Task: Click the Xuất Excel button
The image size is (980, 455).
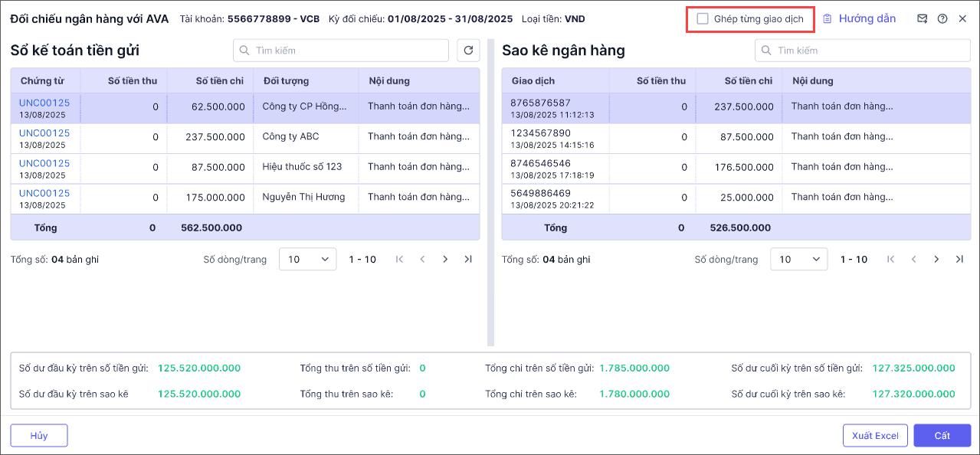Action: 875,436
